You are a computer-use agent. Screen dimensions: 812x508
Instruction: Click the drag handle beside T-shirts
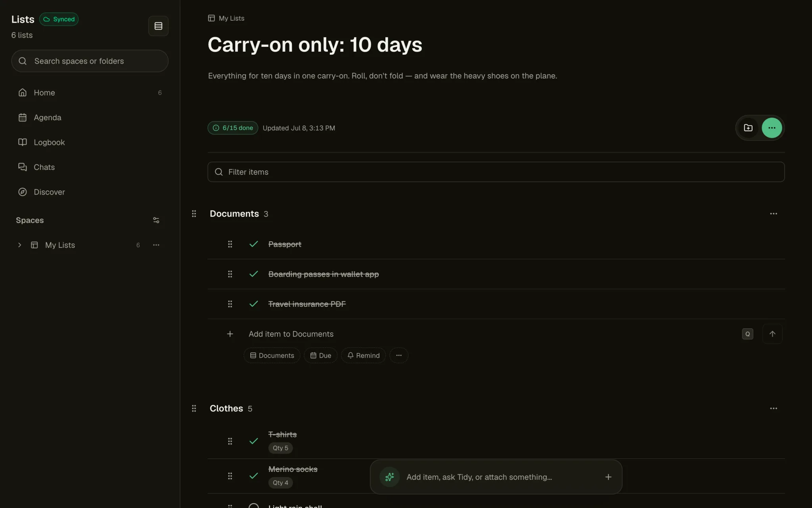pyautogui.click(x=230, y=441)
